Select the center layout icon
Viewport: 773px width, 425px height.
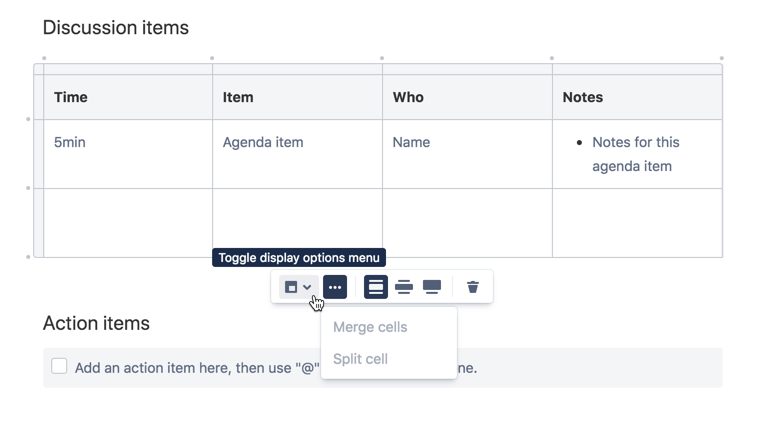[x=376, y=287]
